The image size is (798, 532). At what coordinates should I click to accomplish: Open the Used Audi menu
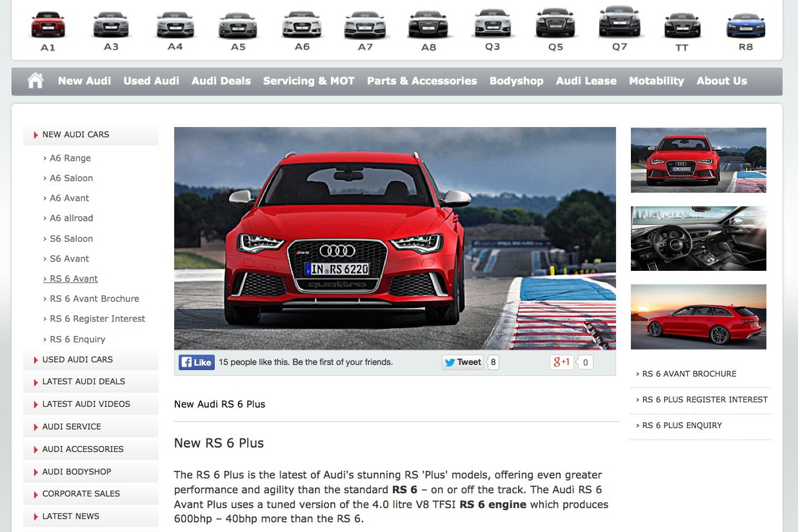(x=151, y=81)
